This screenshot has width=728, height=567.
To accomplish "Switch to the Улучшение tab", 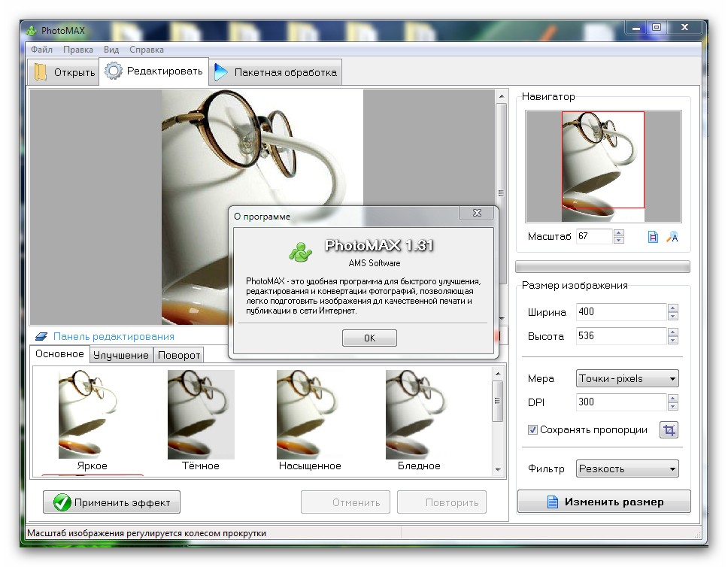I will [x=120, y=355].
